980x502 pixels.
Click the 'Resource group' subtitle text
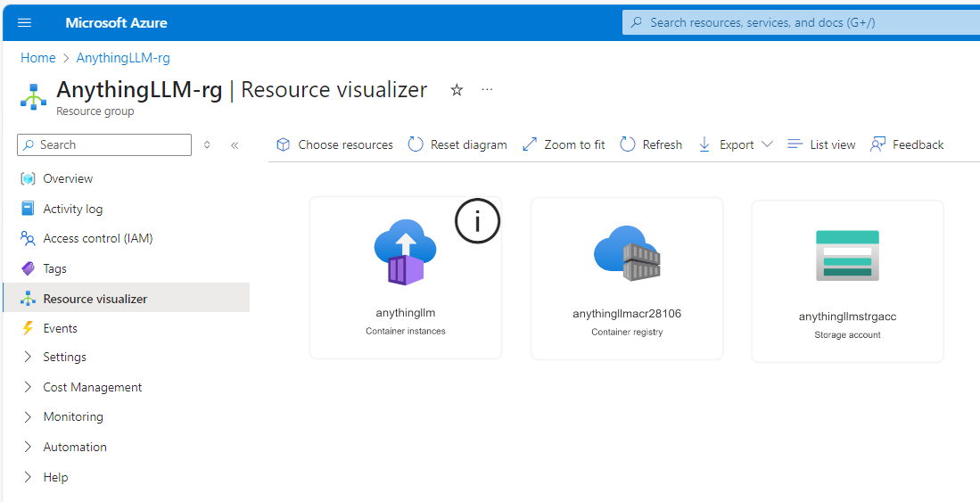pos(95,111)
